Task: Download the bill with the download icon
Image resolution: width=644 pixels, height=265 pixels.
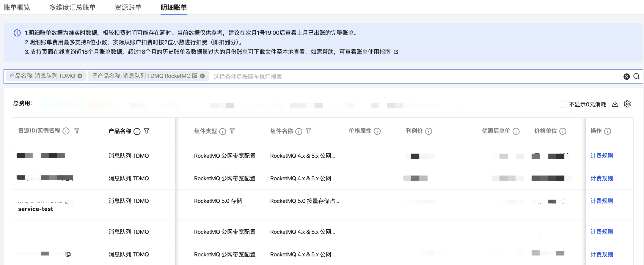Action: point(615,104)
